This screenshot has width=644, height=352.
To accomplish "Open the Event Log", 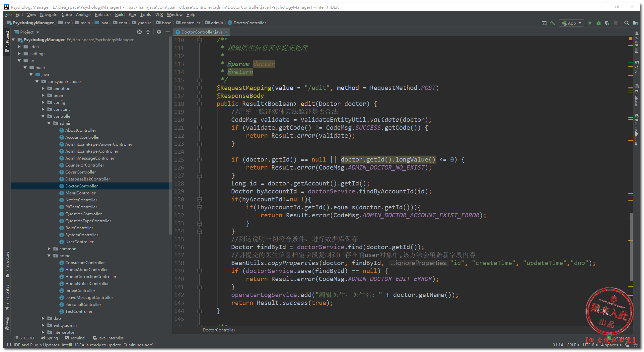I will [x=619, y=338].
